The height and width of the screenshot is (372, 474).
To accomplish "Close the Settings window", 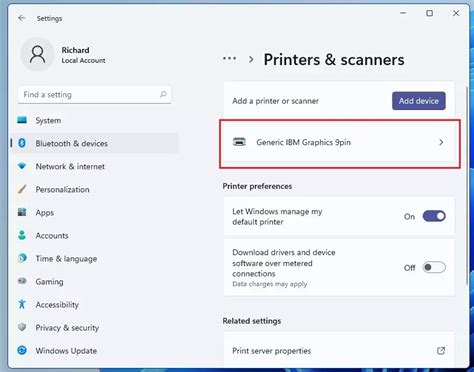I will (x=456, y=13).
